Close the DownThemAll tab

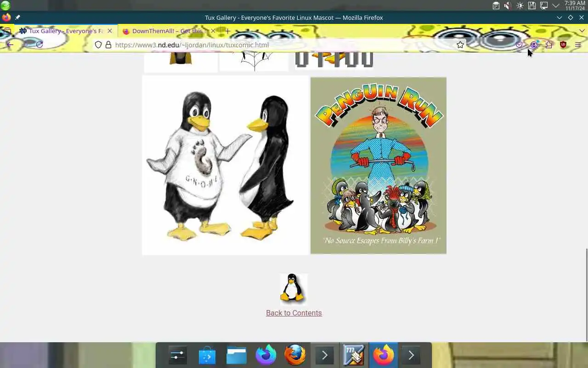click(x=213, y=31)
